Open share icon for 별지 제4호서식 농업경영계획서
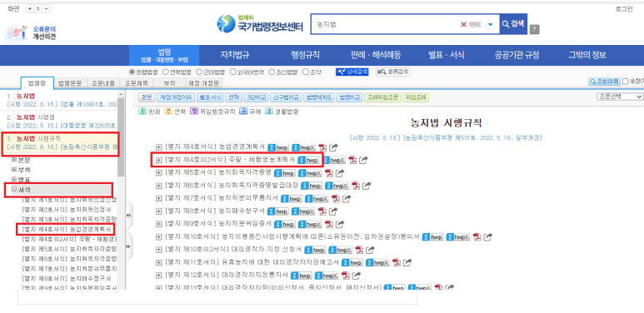The image size is (644, 313). coord(333,147)
